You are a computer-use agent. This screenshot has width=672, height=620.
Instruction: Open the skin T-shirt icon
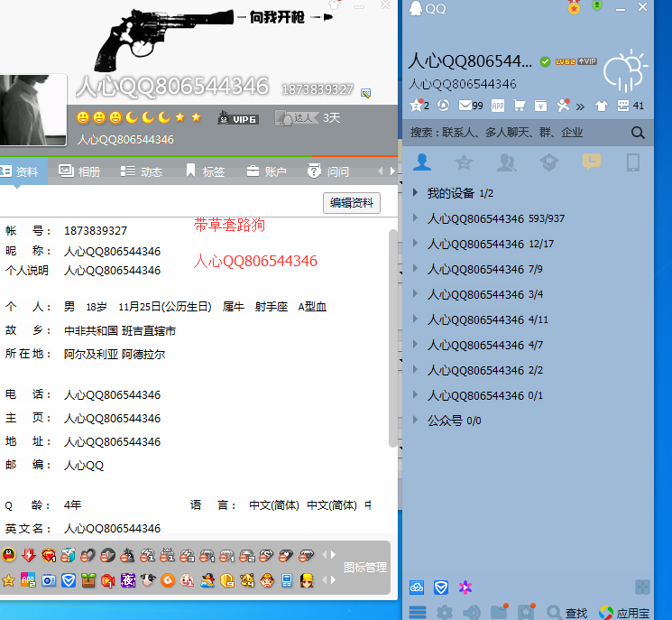click(x=602, y=106)
